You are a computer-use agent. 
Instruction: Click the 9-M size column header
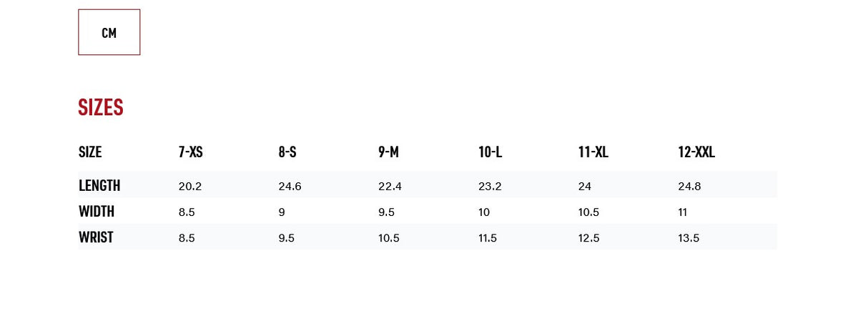(x=388, y=152)
